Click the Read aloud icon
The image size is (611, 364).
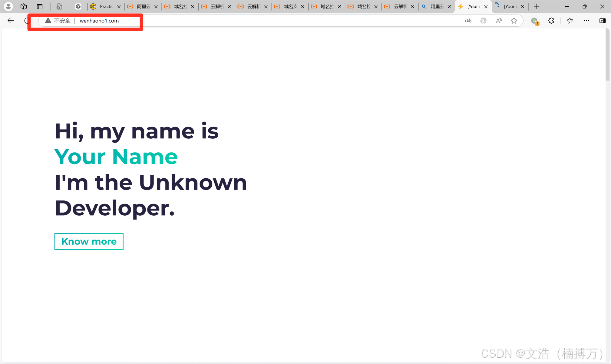coord(498,21)
